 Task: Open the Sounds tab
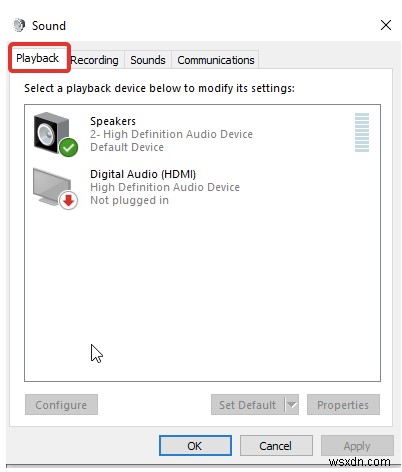(148, 60)
